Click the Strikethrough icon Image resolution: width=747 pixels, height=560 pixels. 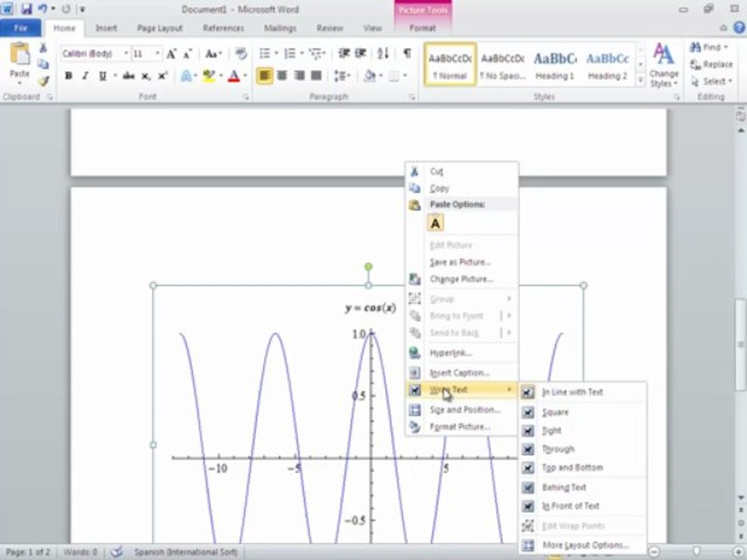128,75
